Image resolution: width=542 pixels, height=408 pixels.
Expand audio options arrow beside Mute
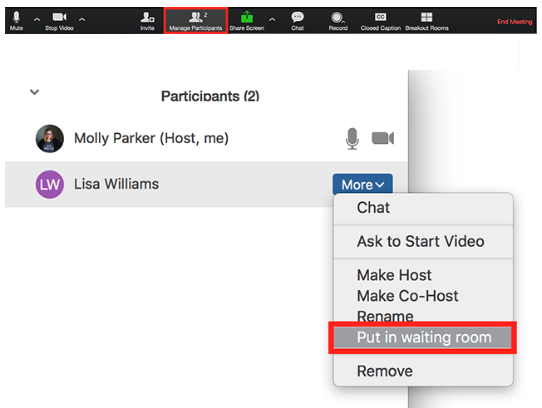click(x=37, y=20)
